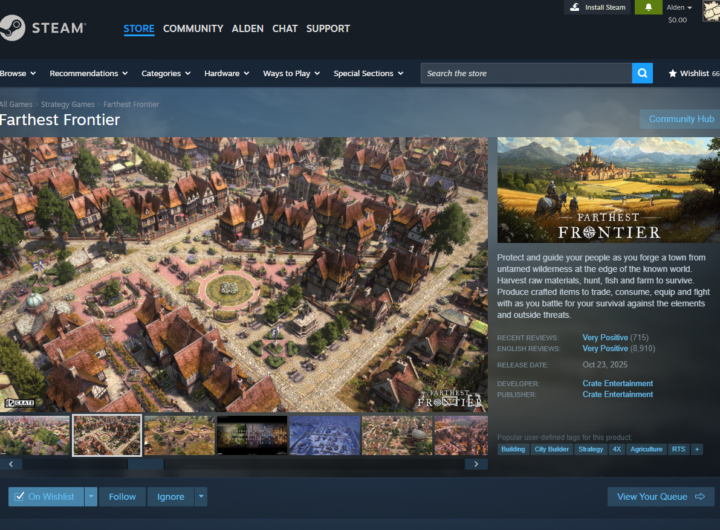720x530 pixels.
Task: Expand the arrow beside Ignore button
Action: pos(201,496)
